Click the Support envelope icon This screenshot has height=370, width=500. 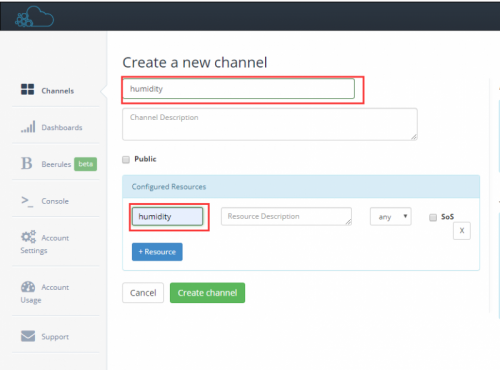[28, 336]
